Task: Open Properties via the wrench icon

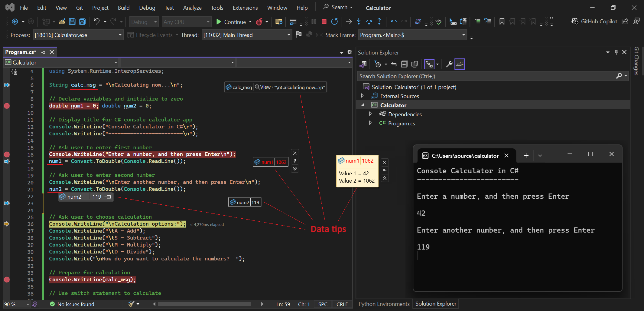Action: pos(449,64)
